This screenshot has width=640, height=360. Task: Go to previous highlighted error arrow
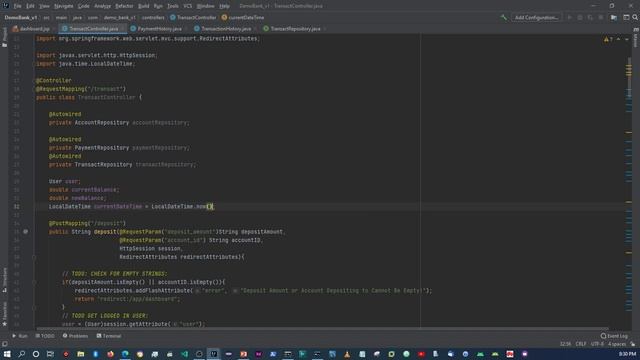[618, 39]
